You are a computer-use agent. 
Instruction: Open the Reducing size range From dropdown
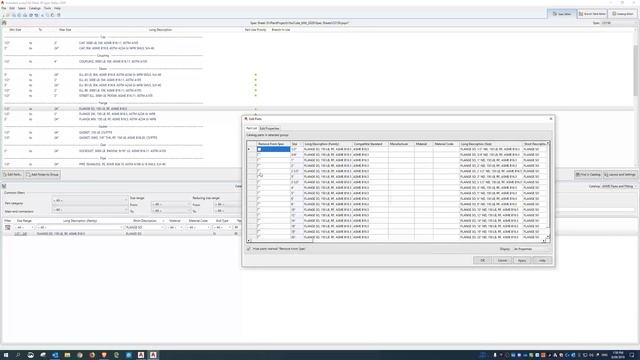tap(227, 204)
